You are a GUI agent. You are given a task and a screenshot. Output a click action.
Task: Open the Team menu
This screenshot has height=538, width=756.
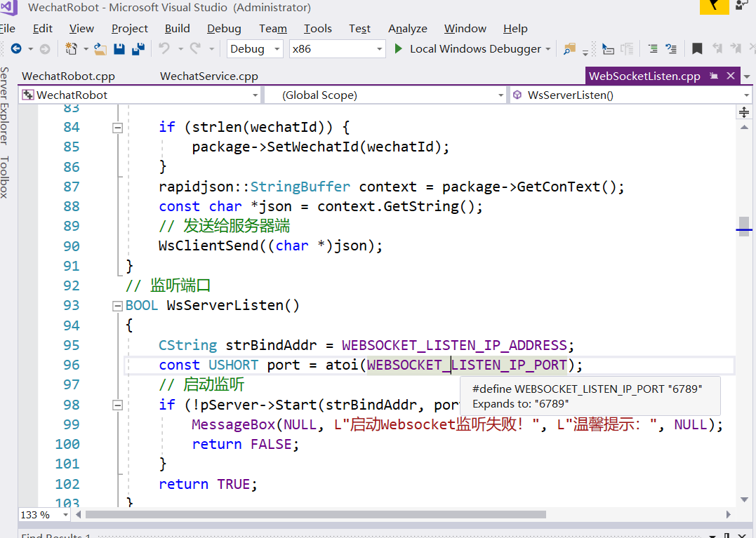click(x=273, y=29)
